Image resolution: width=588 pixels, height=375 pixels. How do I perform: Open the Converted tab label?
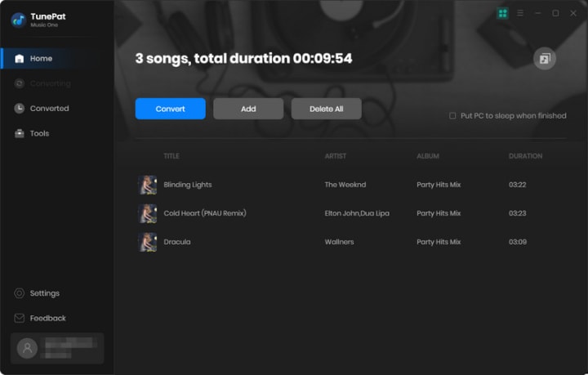tap(50, 109)
